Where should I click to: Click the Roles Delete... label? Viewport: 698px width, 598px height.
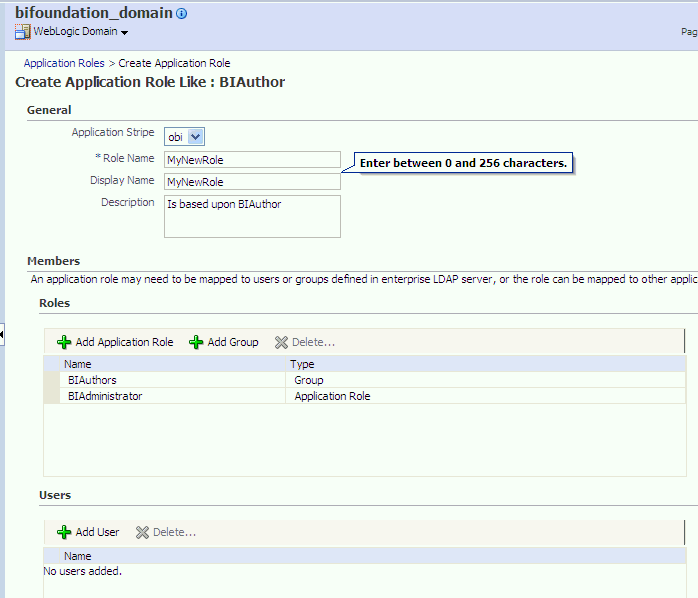[x=313, y=342]
